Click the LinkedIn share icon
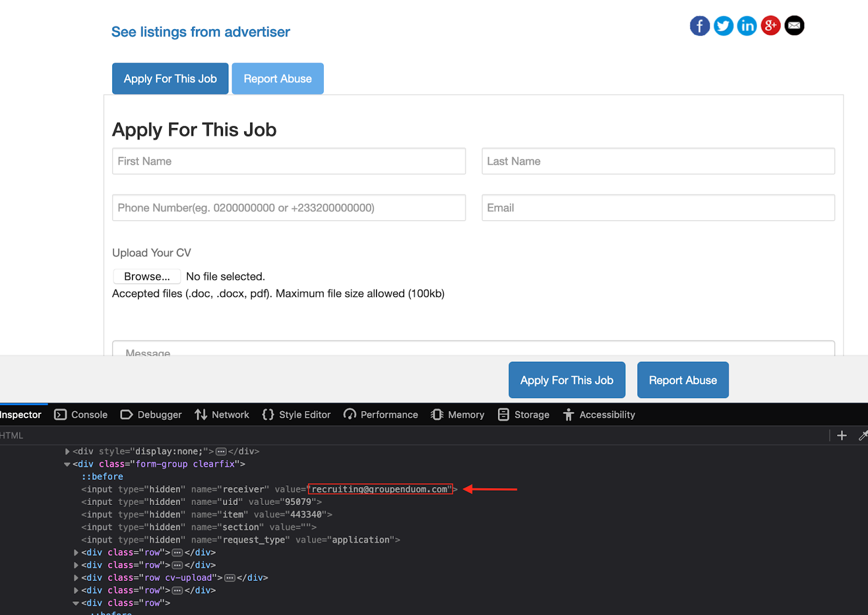The image size is (868, 615). point(747,25)
